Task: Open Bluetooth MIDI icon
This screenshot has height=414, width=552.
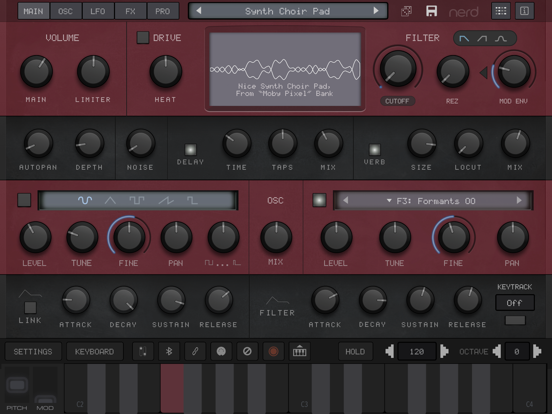Action: pos(169,351)
